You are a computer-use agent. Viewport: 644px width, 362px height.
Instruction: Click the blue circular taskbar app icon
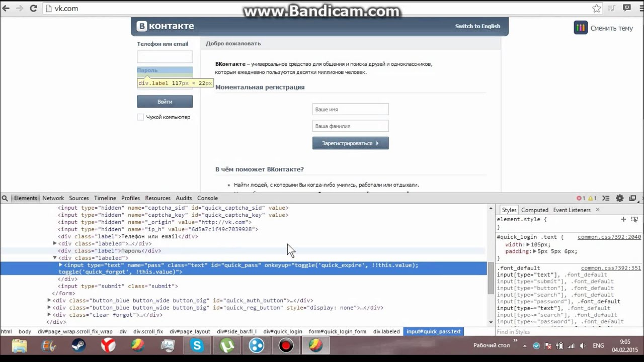(x=257, y=345)
